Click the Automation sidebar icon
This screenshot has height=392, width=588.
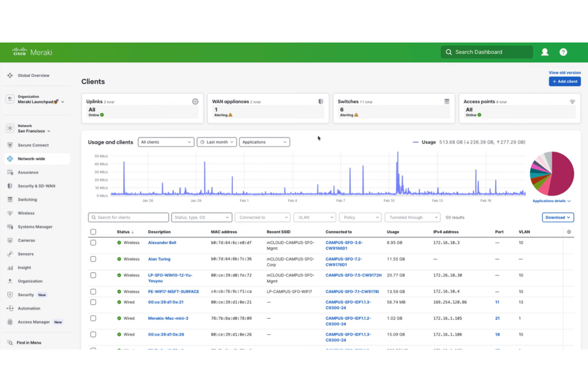(x=10, y=308)
